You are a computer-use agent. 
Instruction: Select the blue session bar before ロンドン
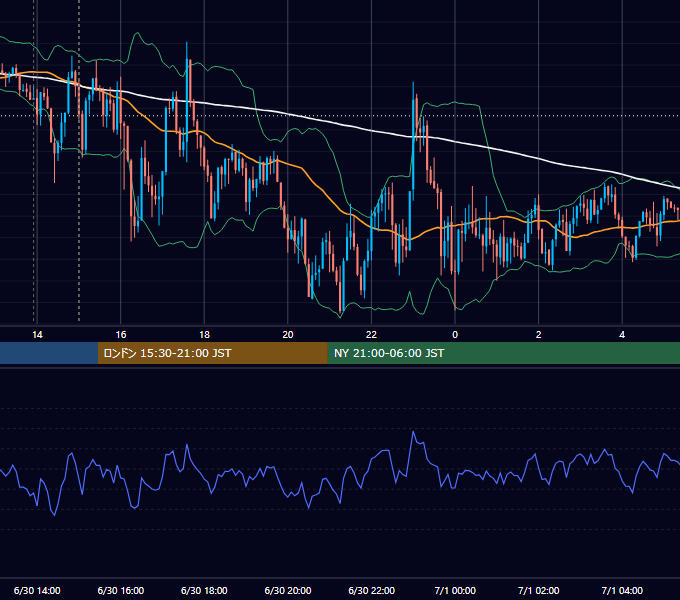(x=49, y=353)
